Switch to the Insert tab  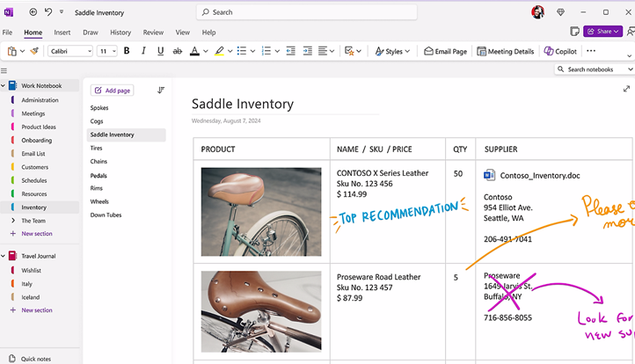click(62, 33)
